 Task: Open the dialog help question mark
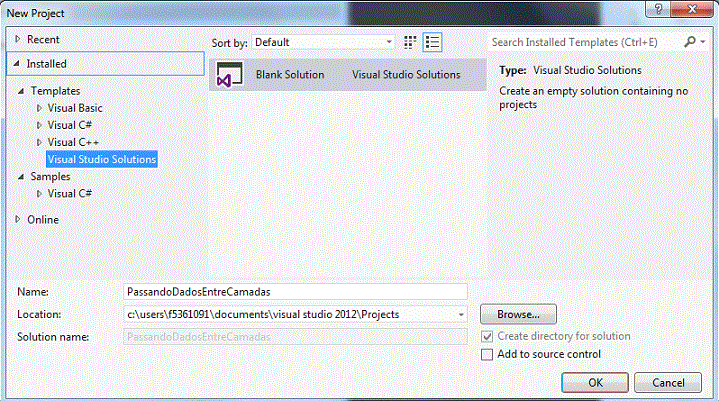(658, 9)
